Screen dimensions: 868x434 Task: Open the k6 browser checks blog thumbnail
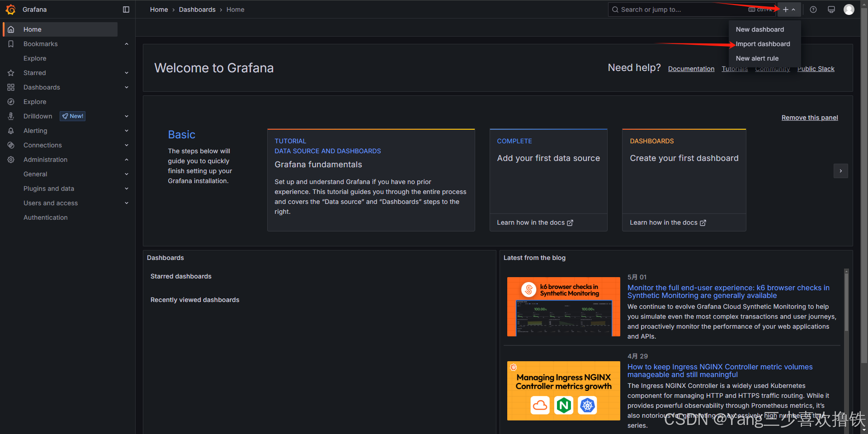click(564, 307)
